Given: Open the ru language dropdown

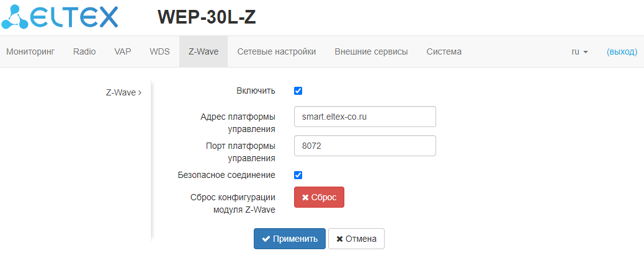Looking at the screenshot, I should coord(579,52).
